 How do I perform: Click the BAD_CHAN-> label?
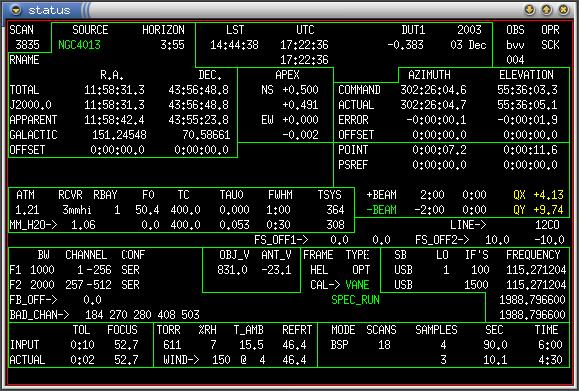pyautogui.click(x=39, y=315)
